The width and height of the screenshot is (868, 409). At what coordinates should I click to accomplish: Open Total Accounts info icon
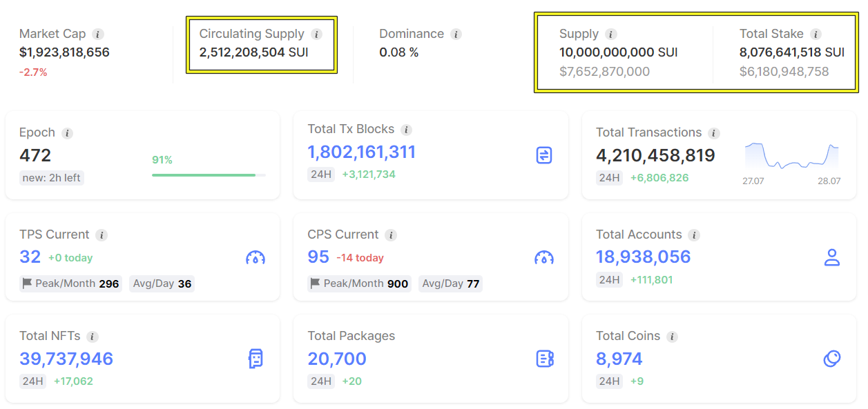point(694,235)
